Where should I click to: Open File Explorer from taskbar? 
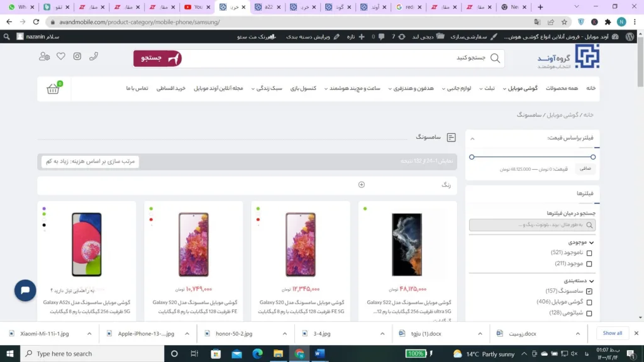278,353
